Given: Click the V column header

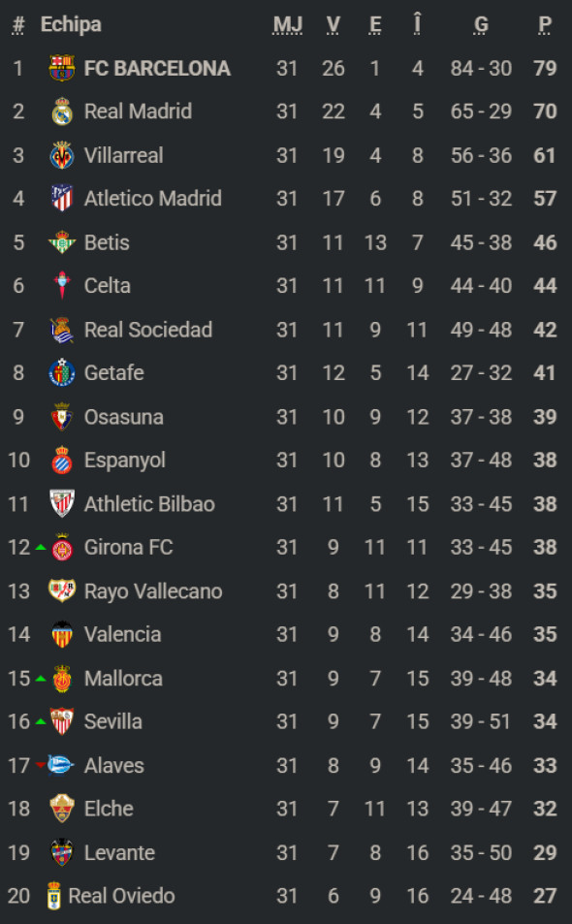Looking at the screenshot, I should [334, 24].
